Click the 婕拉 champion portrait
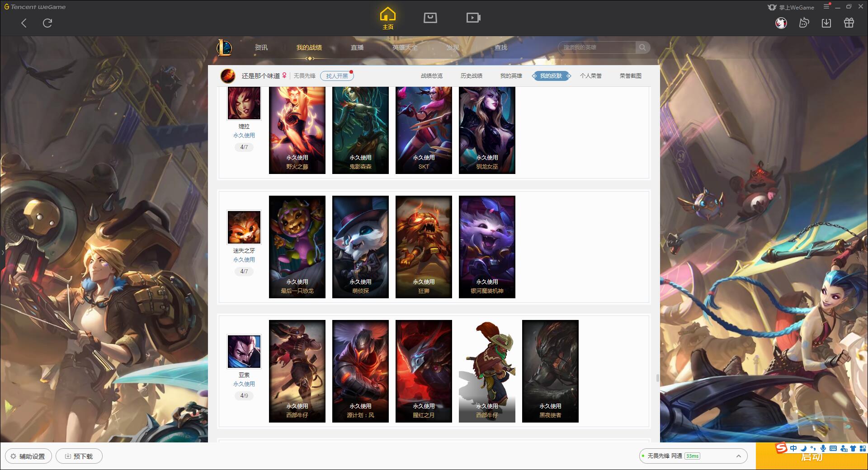 tap(244, 103)
